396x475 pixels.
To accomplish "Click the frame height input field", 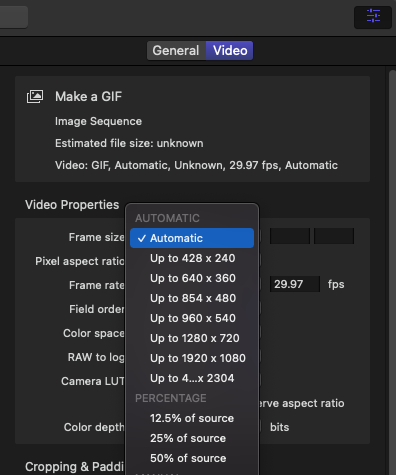I will point(334,236).
